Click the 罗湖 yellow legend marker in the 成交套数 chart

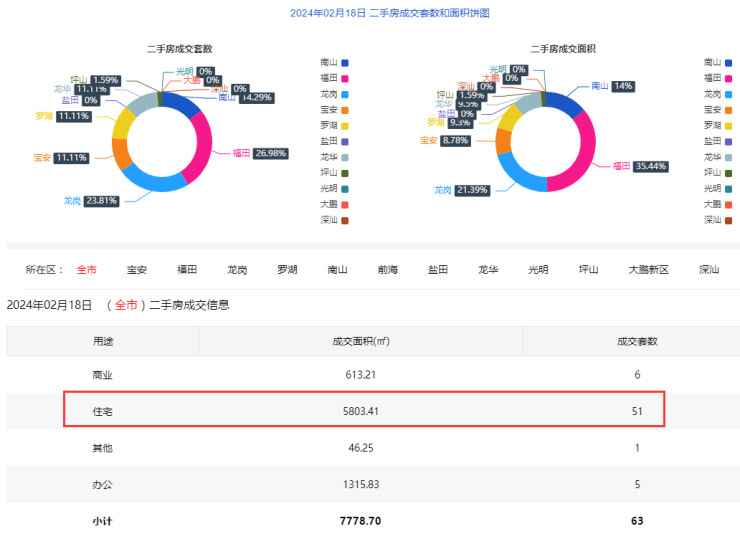pos(345,125)
